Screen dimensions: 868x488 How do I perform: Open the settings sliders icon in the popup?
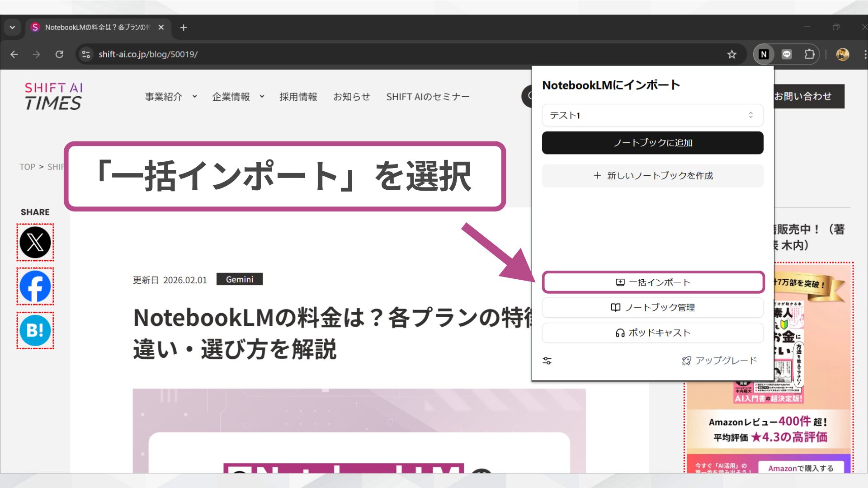[x=547, y=360]
